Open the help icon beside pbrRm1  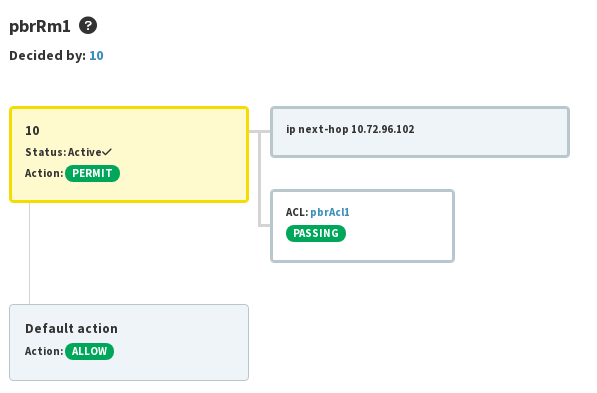point(88,26)
